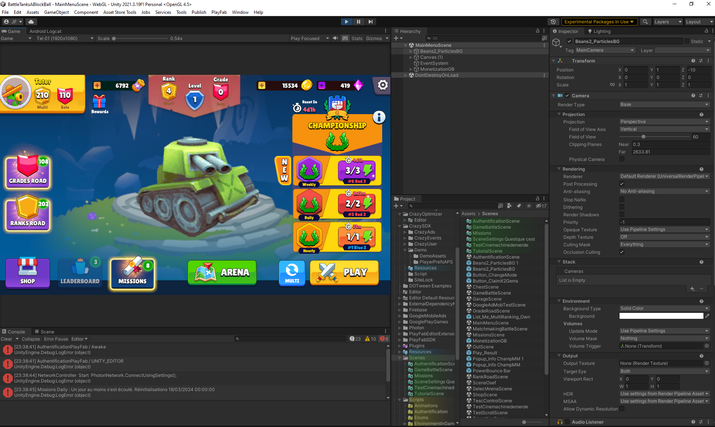Open Undo History from the toolbar
The height and width of the screenshot is (427, 715).
pos(553,21)
